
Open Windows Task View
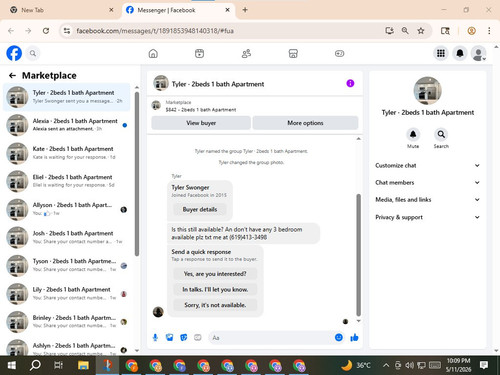click(x=59, y=365)
